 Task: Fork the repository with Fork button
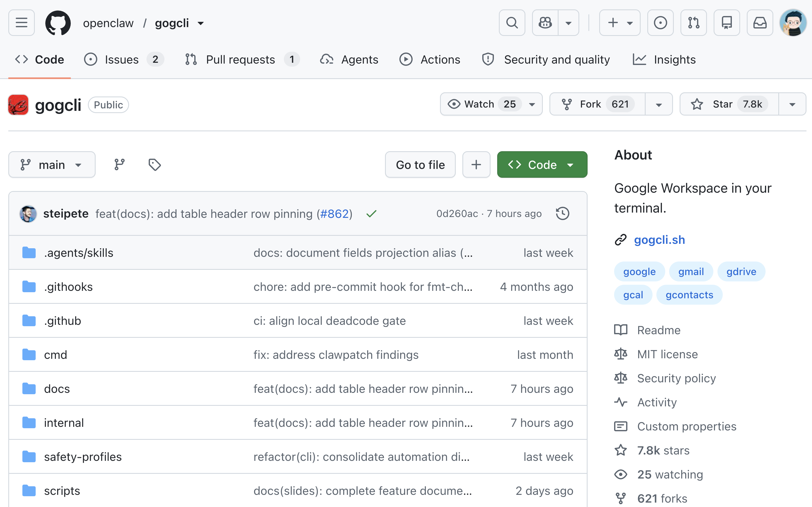tap(598, 104)
